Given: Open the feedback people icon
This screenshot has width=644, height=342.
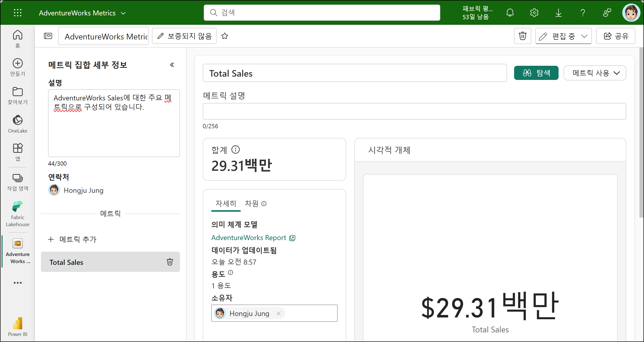Looking at the screenshot, I should pos(607,13).
